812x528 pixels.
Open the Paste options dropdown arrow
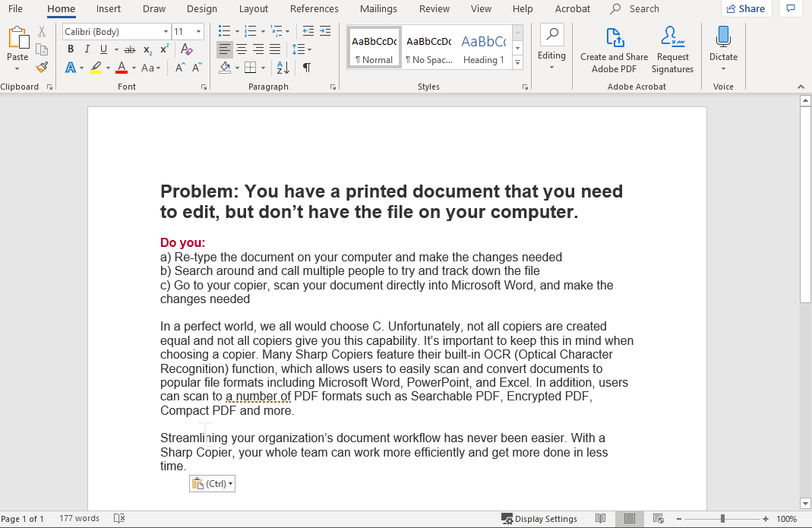tap(17, 68)
